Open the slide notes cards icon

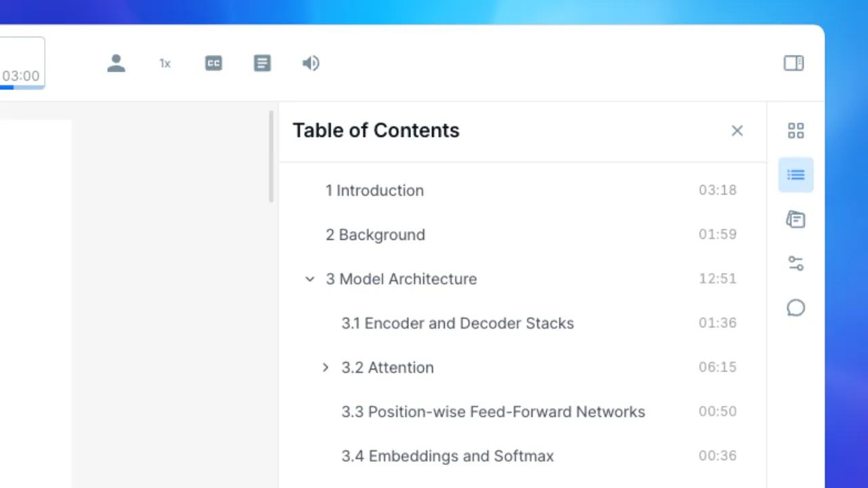796,220
